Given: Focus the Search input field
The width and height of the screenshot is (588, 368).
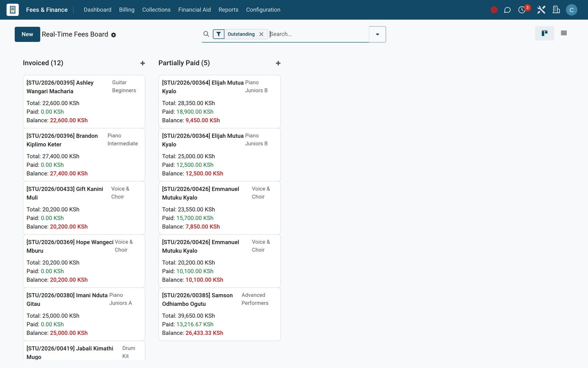Looking at the screenshot, I should [318, 34].
